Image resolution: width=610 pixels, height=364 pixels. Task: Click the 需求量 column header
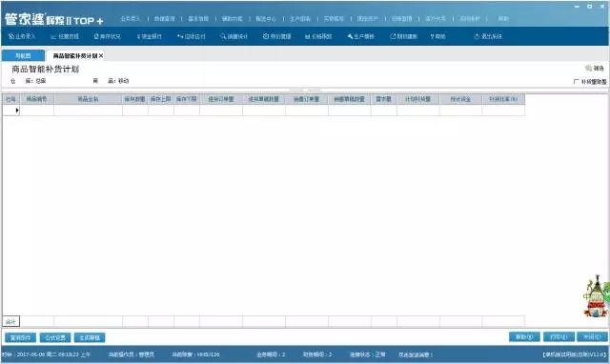click(383, 99)
